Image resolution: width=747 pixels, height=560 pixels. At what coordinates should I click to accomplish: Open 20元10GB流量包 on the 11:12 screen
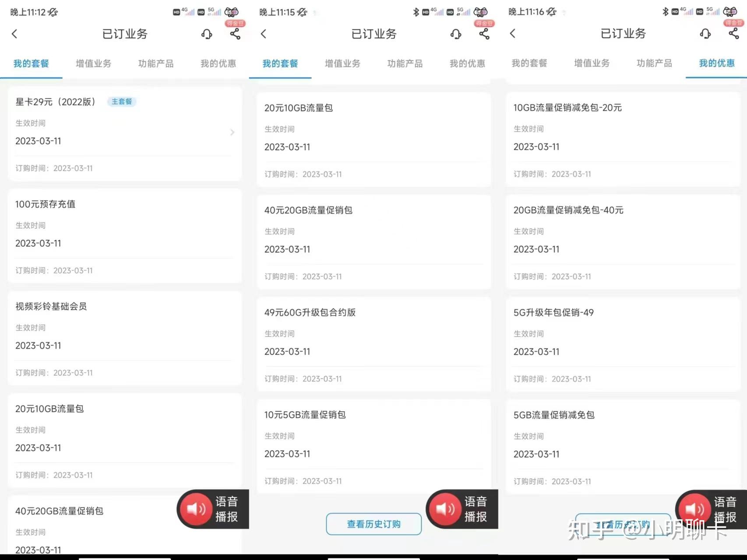[x=125, y=441]
